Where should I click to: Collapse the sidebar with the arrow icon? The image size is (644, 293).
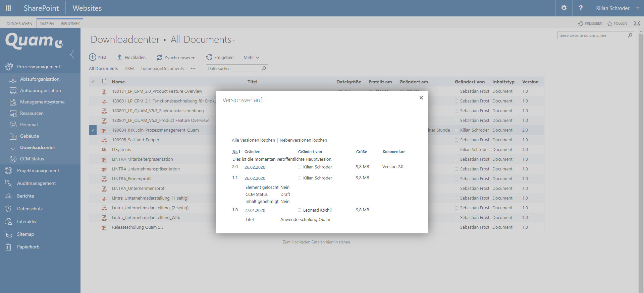[72, 54]
